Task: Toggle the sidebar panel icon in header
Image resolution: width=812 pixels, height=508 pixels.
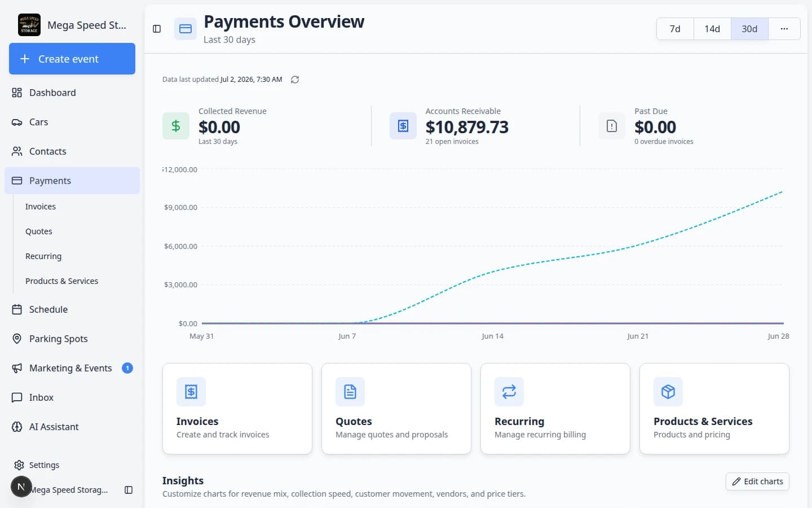Action: (157, 29)
